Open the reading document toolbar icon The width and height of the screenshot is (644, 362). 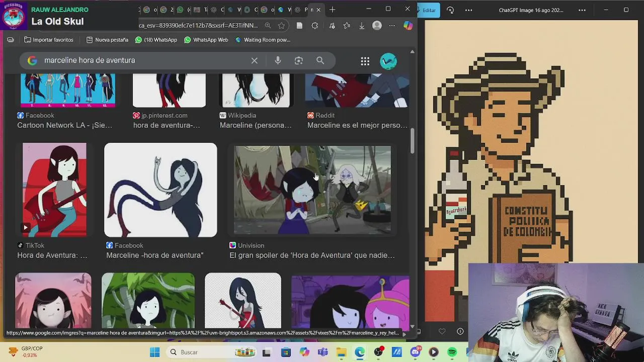pyautogui.click(x=299, y=26)
